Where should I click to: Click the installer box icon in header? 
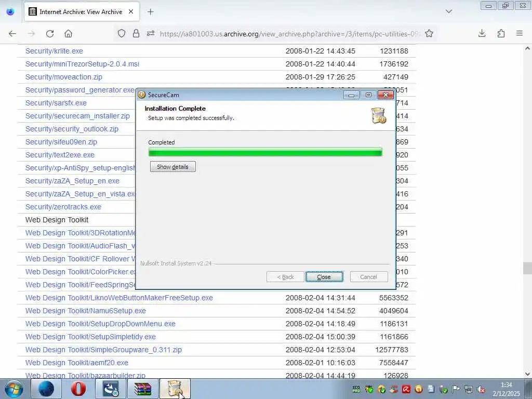pyautogui.click(x=379, y=115)
